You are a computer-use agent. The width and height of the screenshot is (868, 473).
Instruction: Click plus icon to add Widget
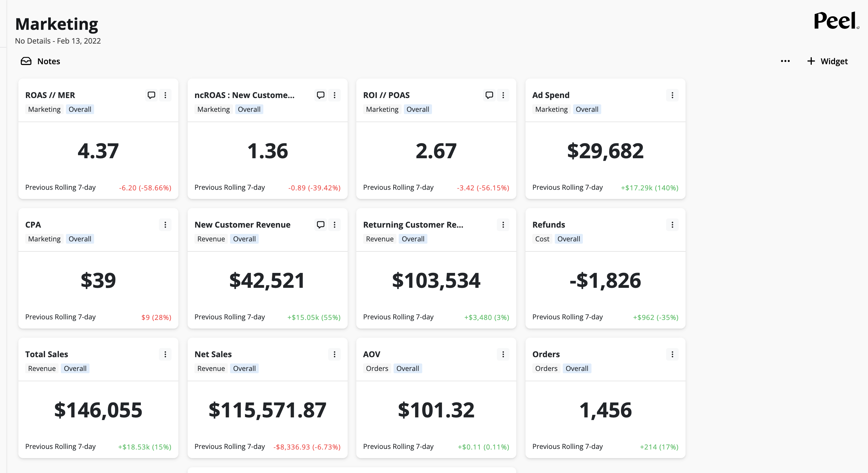pyautogui.click(x=811, y=61)
